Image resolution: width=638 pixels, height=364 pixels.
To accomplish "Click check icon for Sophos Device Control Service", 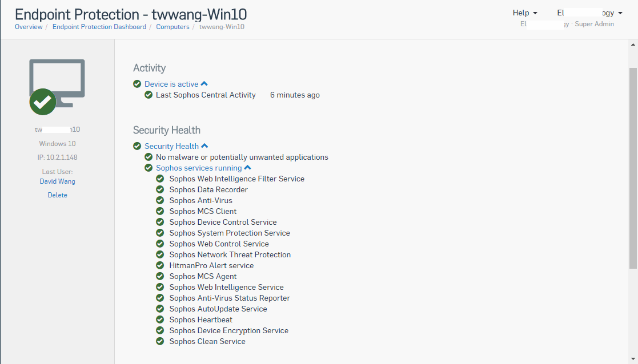I will tap(160, 222).
